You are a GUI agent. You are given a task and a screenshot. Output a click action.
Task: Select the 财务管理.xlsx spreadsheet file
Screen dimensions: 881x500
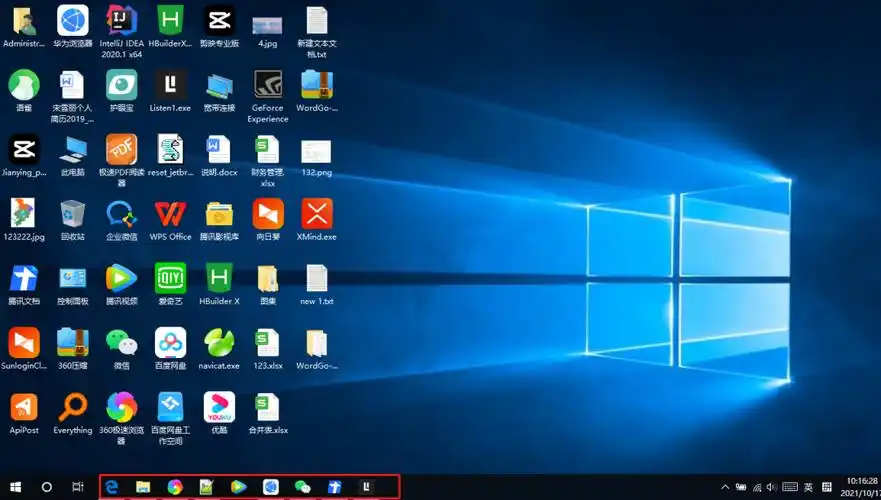267,152
